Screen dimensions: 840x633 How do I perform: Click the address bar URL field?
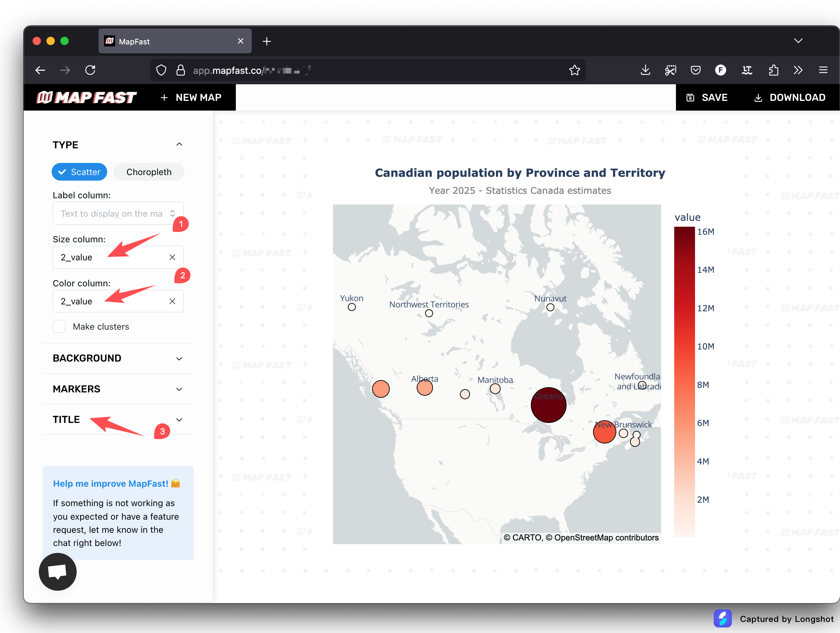[x=368, y=70]
